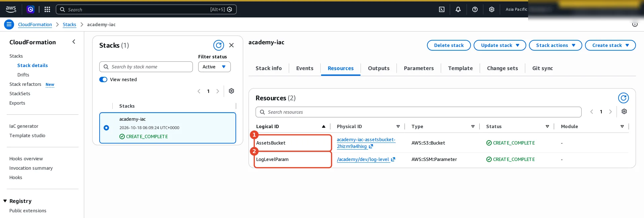Viewport: 644px width, 218px height.
Task: Go to previous page of stacks
Action: coord(199,91)
